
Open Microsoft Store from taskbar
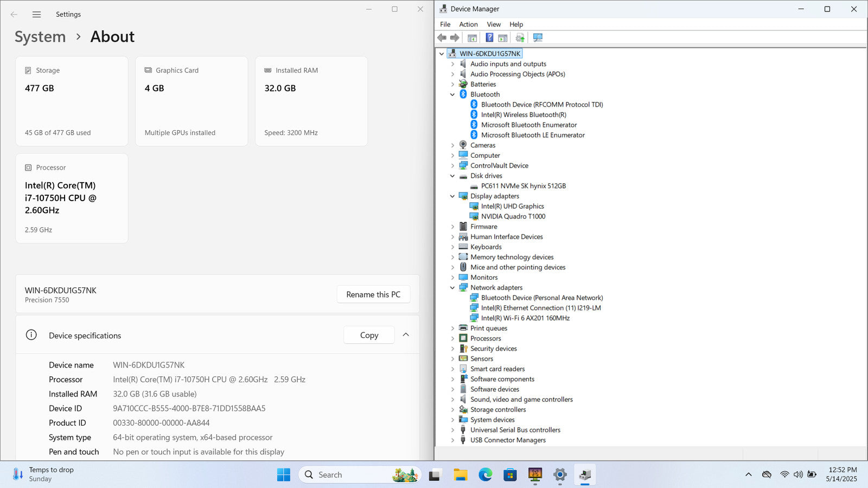[510, 475]
